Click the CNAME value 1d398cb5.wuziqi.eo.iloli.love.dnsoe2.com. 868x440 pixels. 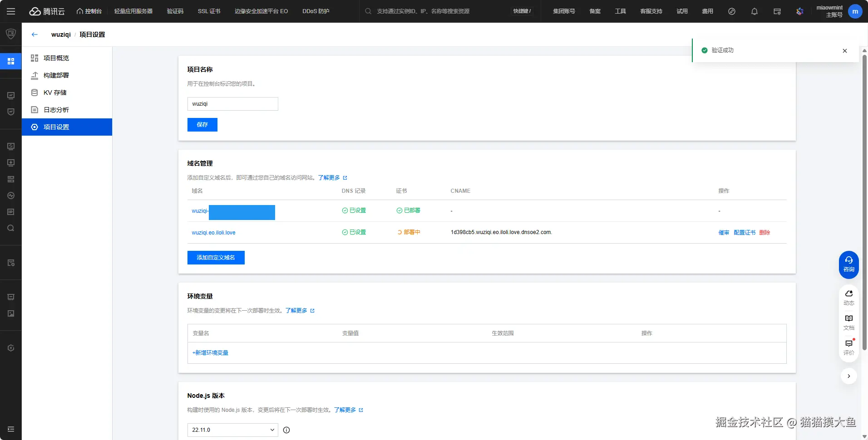[501, 232]
